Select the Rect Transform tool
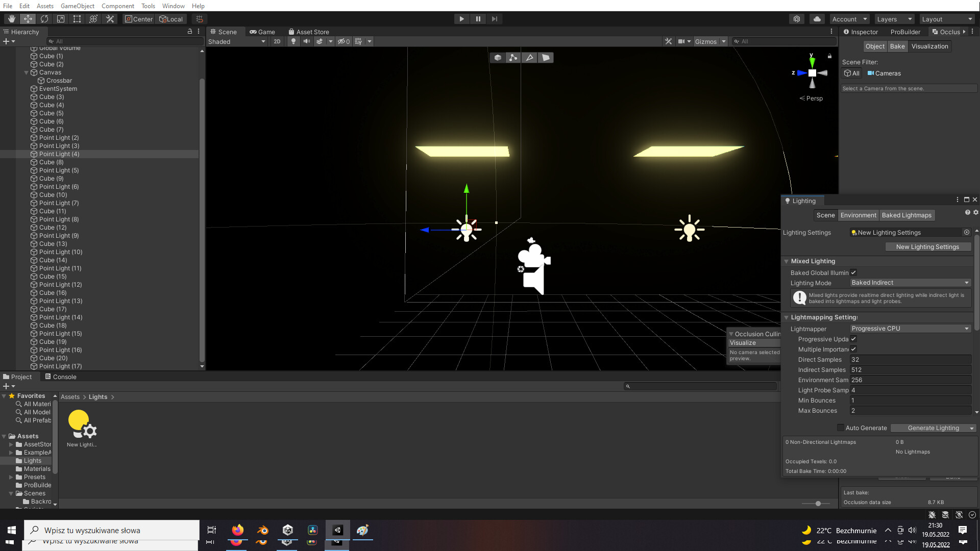980x551 pixels. 77,19
